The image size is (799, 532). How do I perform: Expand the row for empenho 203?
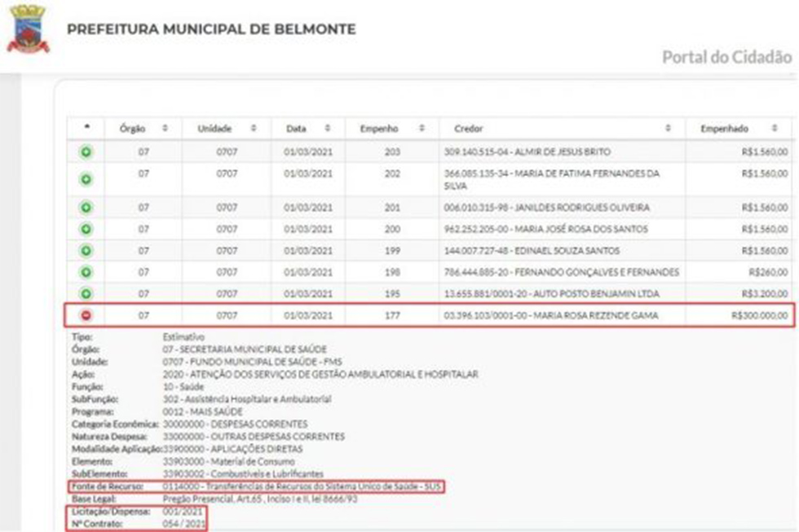[x=86, y=152]
